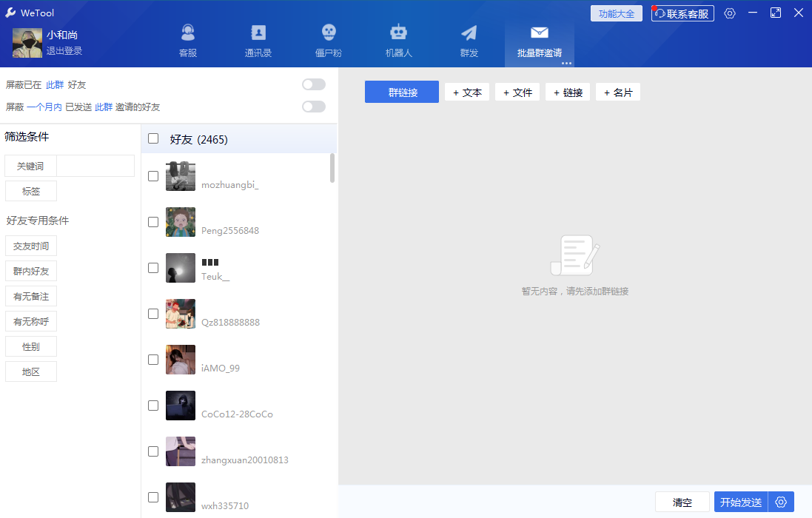Add content via the +文本 tab

467,92
